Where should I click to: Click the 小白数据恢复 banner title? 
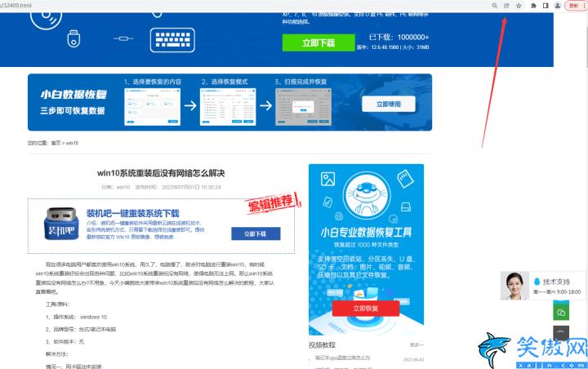point(73,95)
